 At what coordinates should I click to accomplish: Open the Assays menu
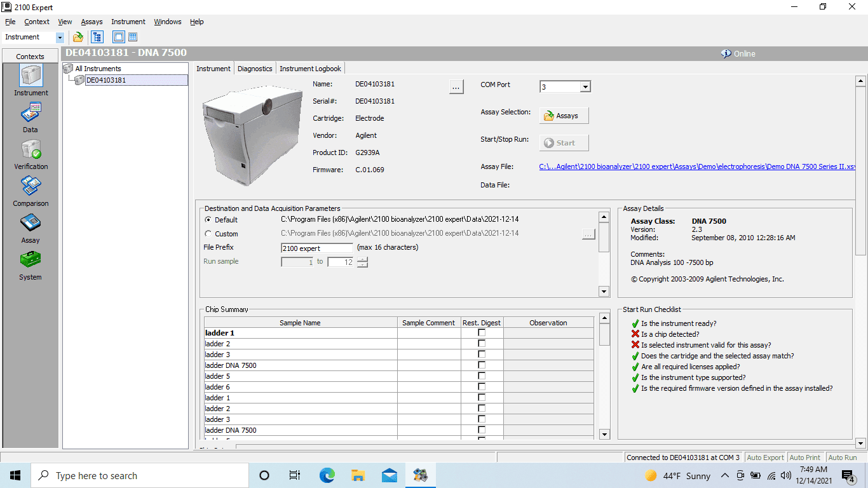tap(92, 22)
